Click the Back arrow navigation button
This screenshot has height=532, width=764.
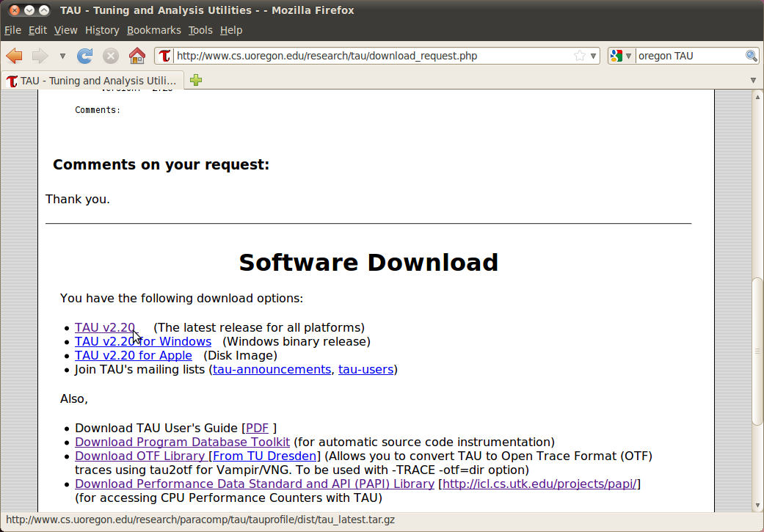(14, 56)
